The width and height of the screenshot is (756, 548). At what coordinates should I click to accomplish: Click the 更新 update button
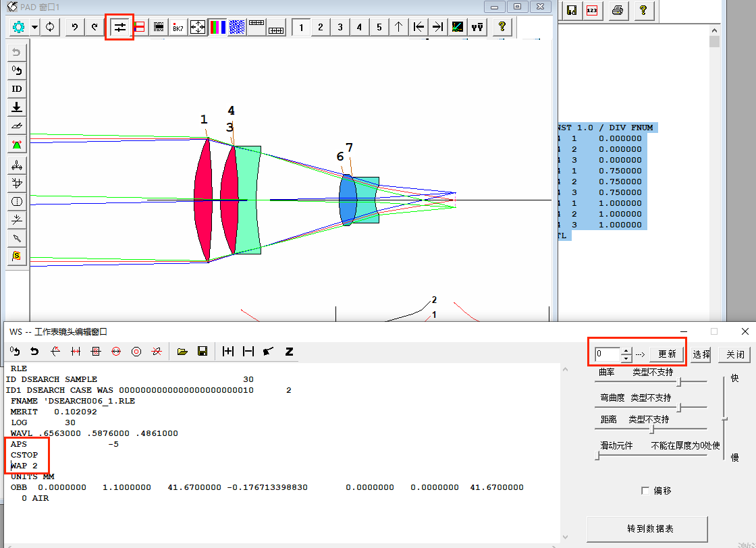[x=667, y=354]
